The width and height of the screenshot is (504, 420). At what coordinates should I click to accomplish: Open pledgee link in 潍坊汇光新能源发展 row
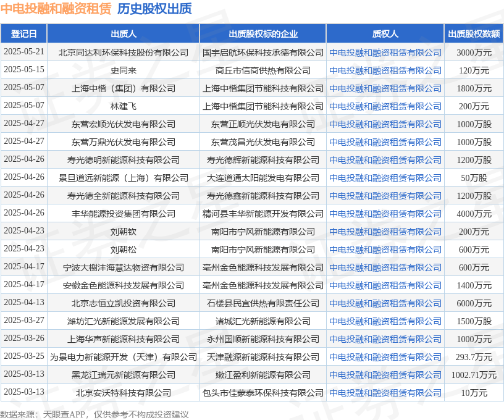coord(385,321)
